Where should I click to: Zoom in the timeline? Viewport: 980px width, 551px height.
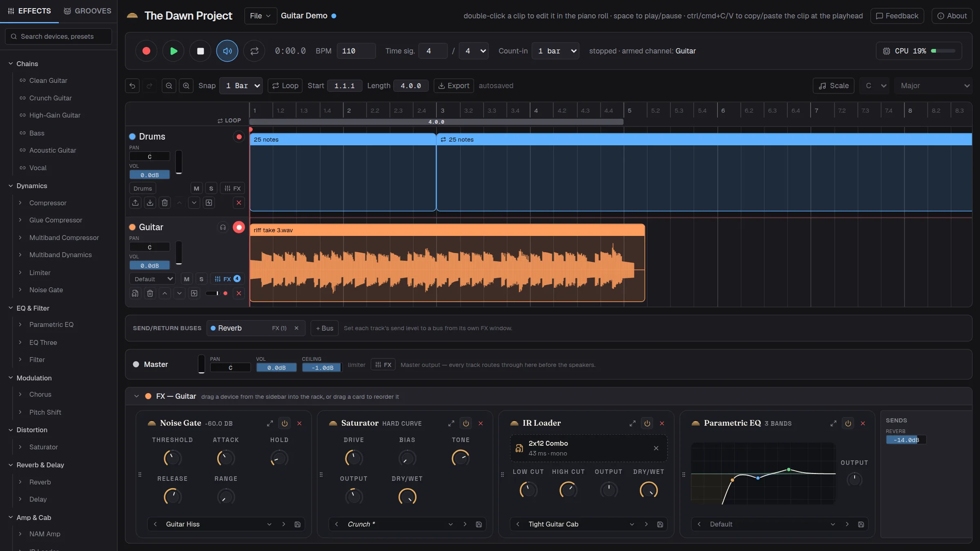(186, 86)
